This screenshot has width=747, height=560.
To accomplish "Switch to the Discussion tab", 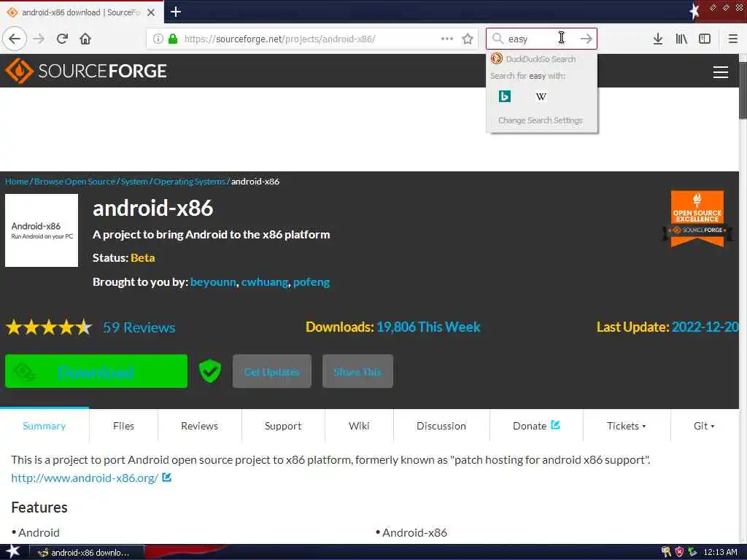I will (x=441, y=426).
